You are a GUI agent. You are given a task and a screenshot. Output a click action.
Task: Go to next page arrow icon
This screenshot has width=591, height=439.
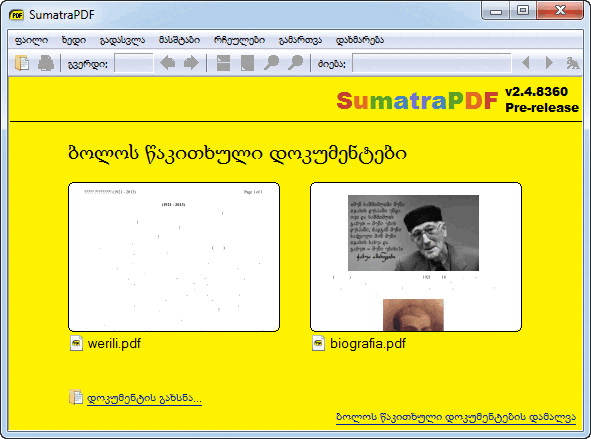(191, 63)
